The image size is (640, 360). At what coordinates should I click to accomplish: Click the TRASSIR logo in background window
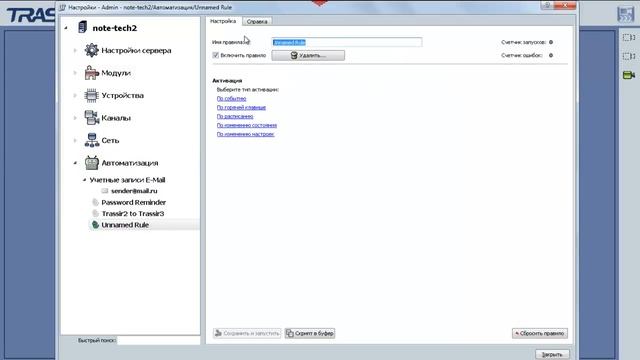(x=31, y=15)
